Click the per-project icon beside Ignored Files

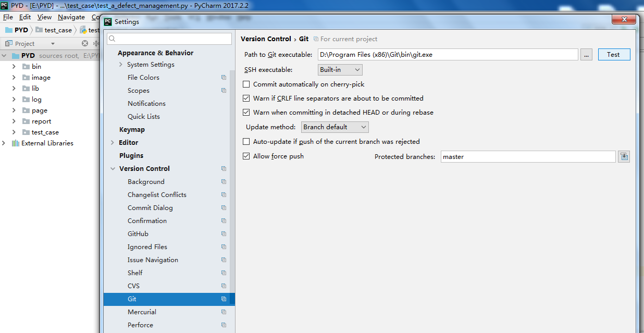click(x=224, y=246)
